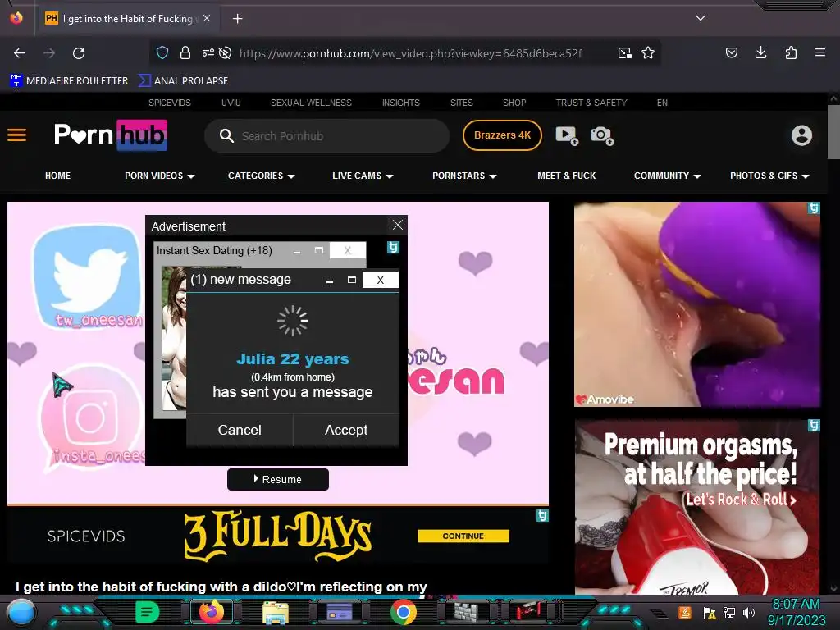Click the ad info icon on Spicevids banner

542,515
